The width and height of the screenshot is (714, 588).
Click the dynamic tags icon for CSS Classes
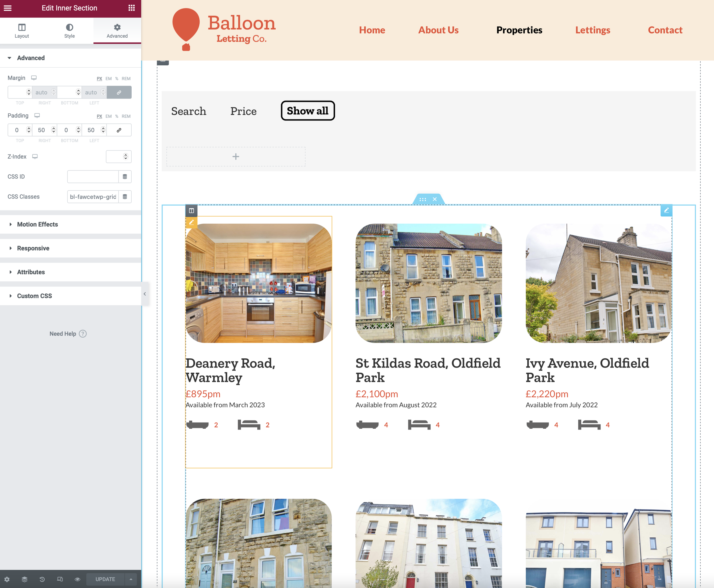point(125,197)
